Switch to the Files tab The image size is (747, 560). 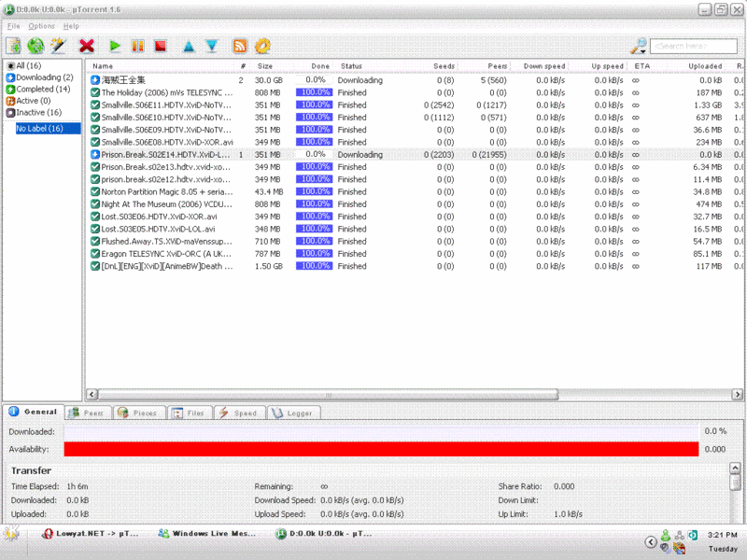click(x=190, y=413)
